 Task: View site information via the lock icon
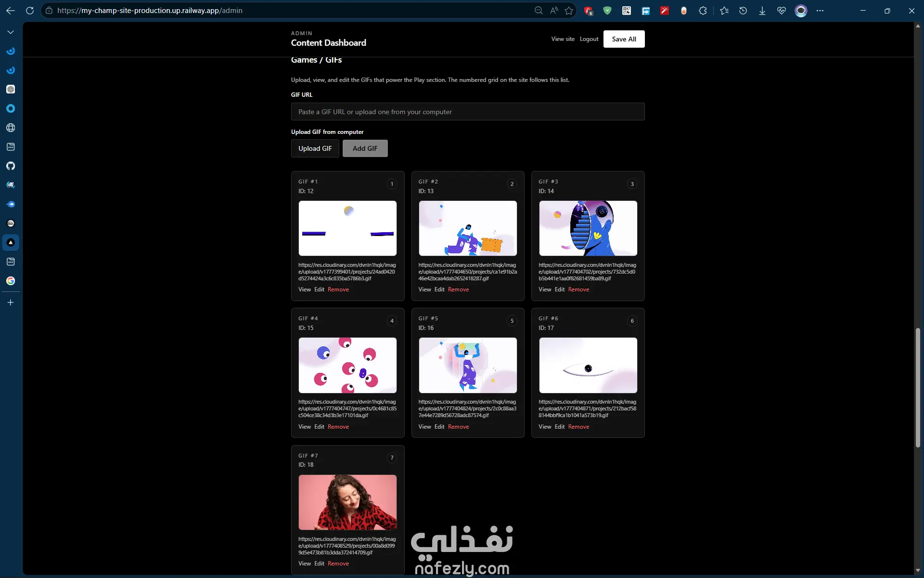(x=49, y=11)
